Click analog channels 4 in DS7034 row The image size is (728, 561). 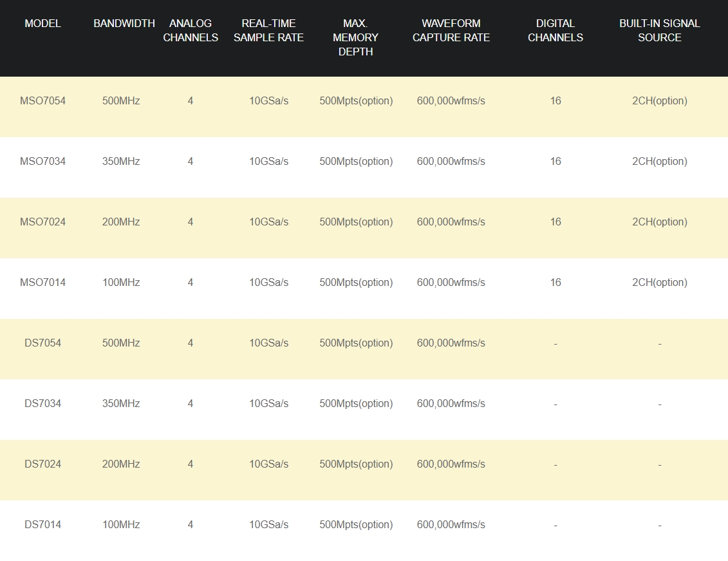(191, 404)
